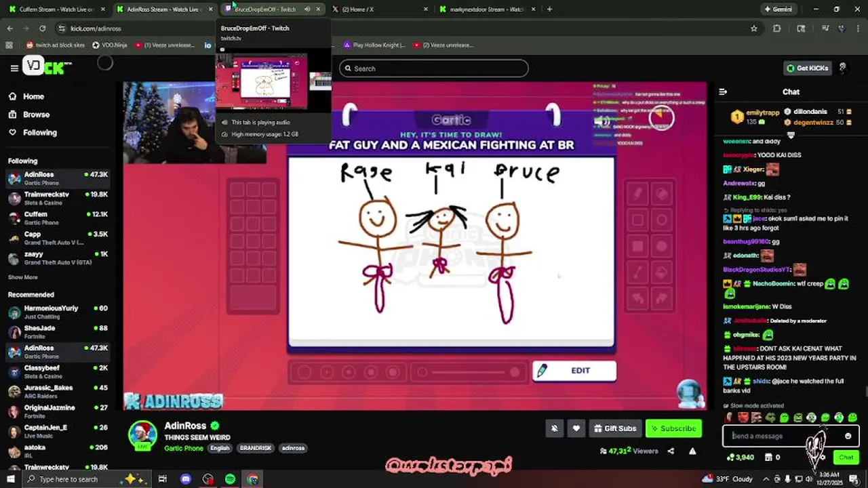Open ShesJade recommended channel
The width and height of the screenshot is (868, 488).
pyautogui.click(x=58, y=331)
